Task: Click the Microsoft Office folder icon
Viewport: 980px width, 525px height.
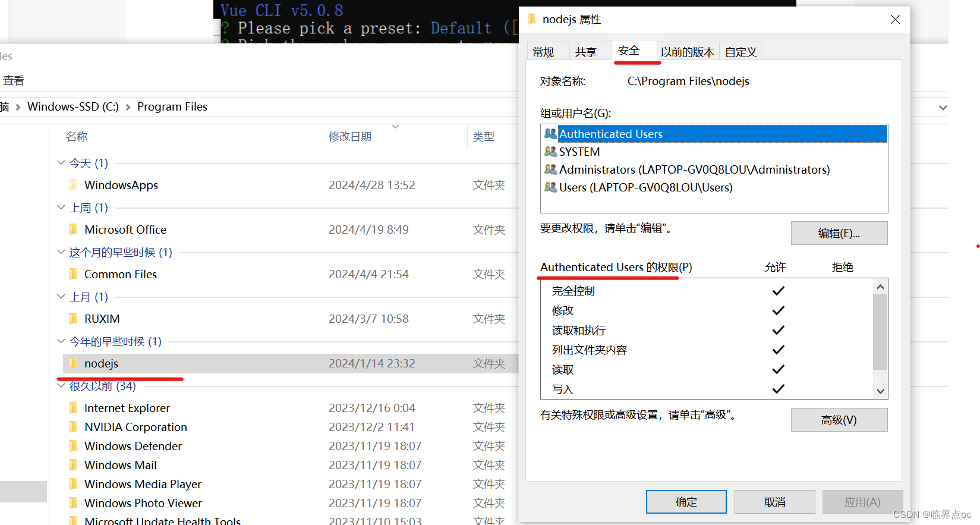Action: pos(73,230)
